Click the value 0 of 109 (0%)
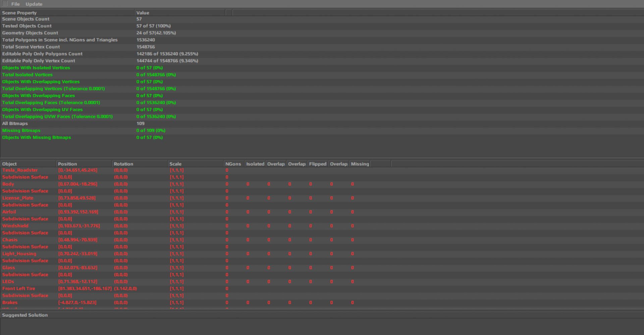The width and height of the screenshot is (644, 335). coord(151,130)
